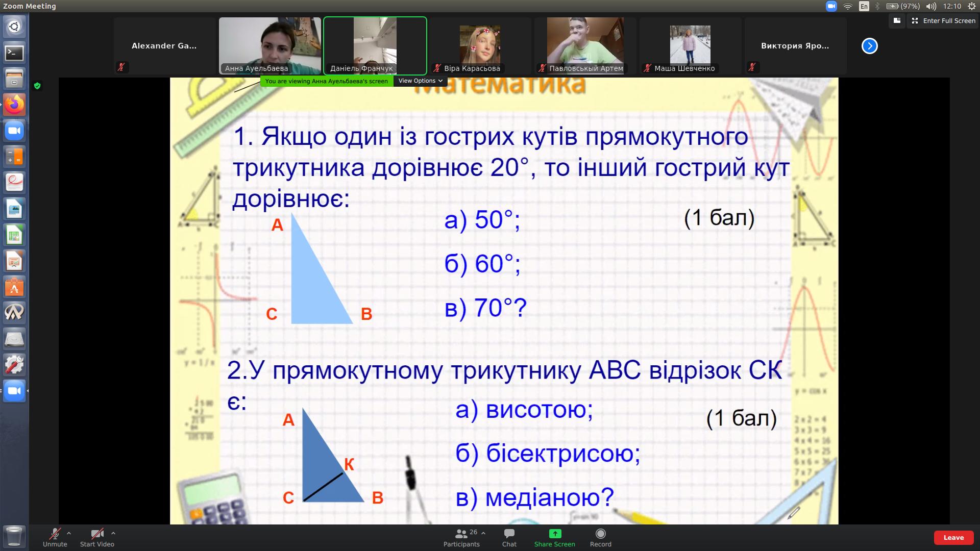Select Анна Ауельбаева's video thumbnail
The width and height of the screenshot is (980, 551).
(x=270, y=46)
